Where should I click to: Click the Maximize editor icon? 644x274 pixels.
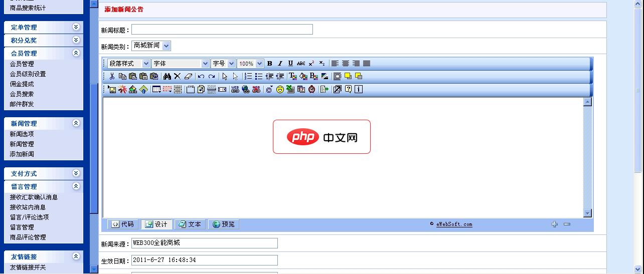[x=337, y=90]
